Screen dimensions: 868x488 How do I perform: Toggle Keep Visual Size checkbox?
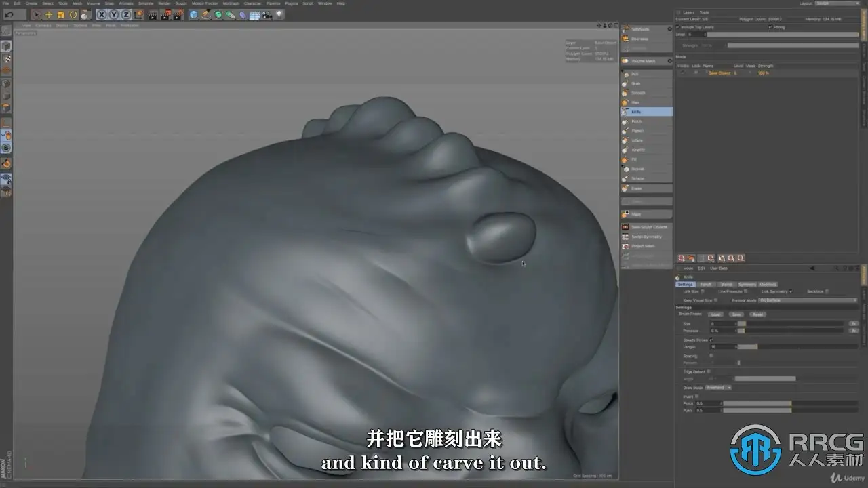point(716,300)
